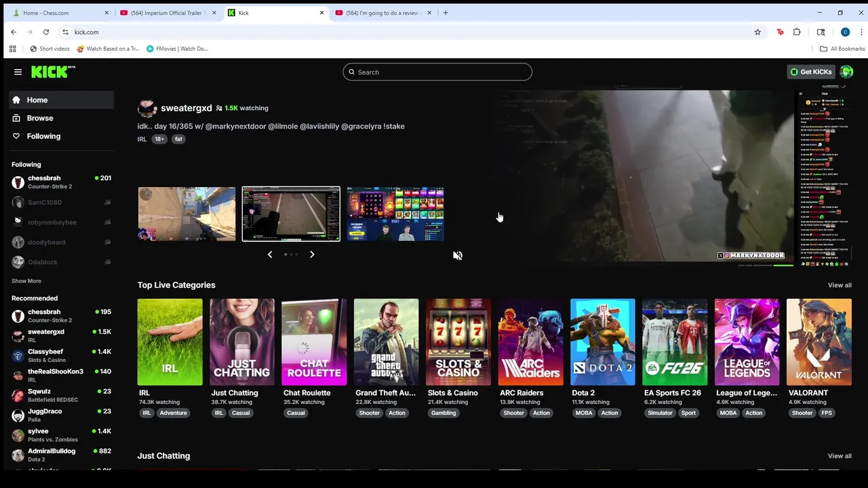
Task: Click the 18+ tag on featured stream
Action: (159, 139)
